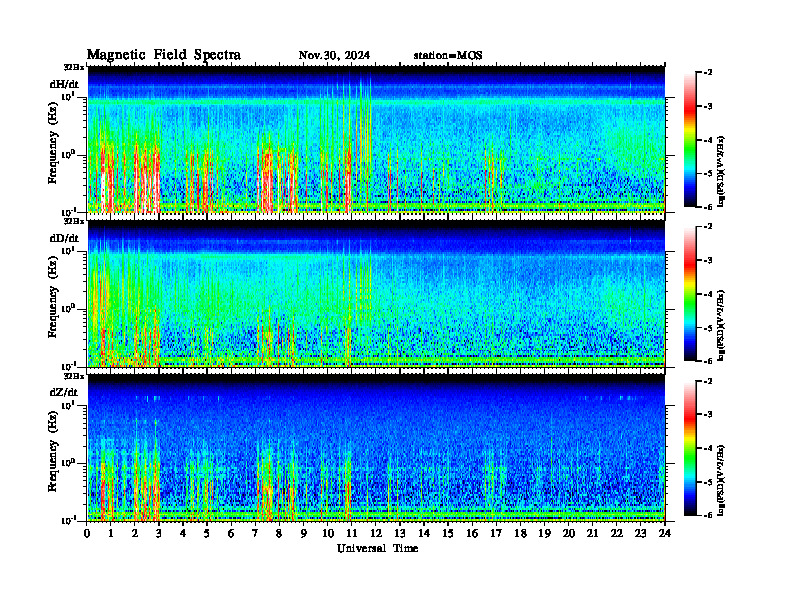Click hour tick label "6" on time axis
The height and width of the screenshot is (612, 792).
coord(231,534)
